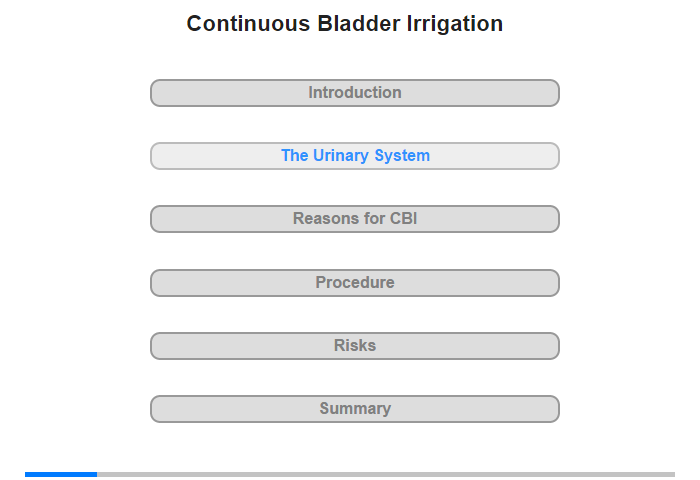Viewport: 700px width, 480px height.
Task: Pick the last menu entry, Summary
Action: coord(354,409)
